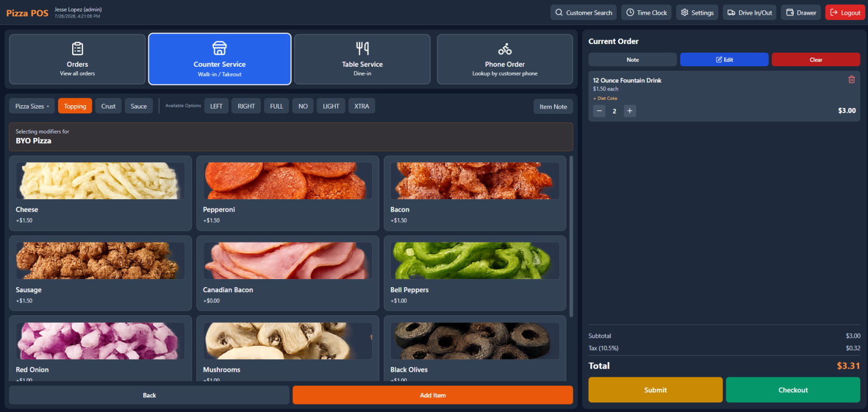Open the Pizza Sizes category
Screen dimensions: 868x412
click(x=32, y=106)
